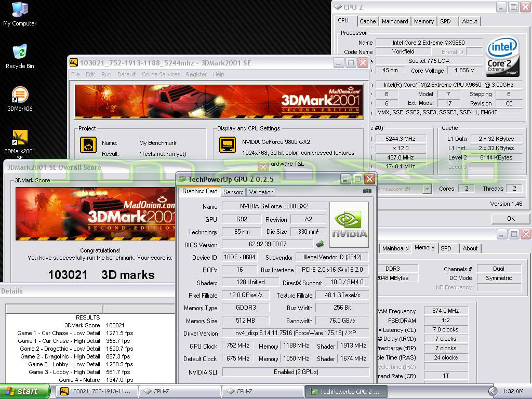Click the Car Chase Low Detail result row
The width and height of the screenshot is (532, 399).
(75, 333)
